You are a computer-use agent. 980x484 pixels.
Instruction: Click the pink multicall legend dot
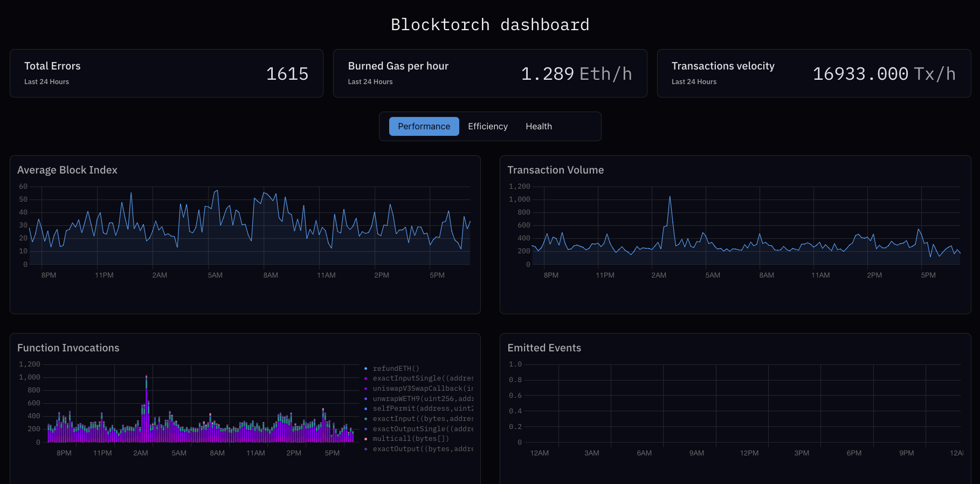[366, 439]
